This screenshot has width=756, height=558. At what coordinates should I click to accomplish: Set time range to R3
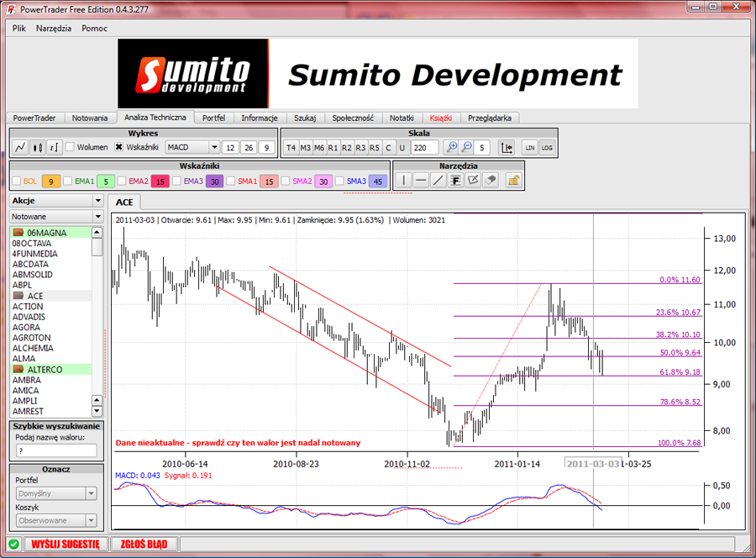coord(360,148)
